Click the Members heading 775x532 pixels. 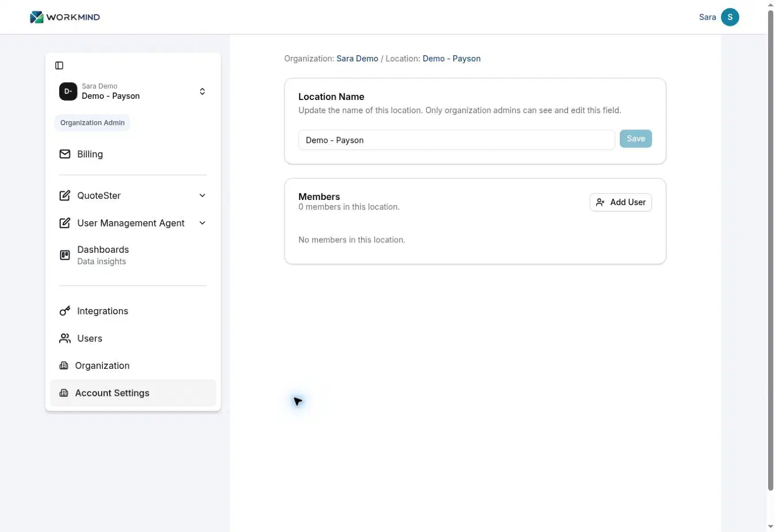point(319,196)
